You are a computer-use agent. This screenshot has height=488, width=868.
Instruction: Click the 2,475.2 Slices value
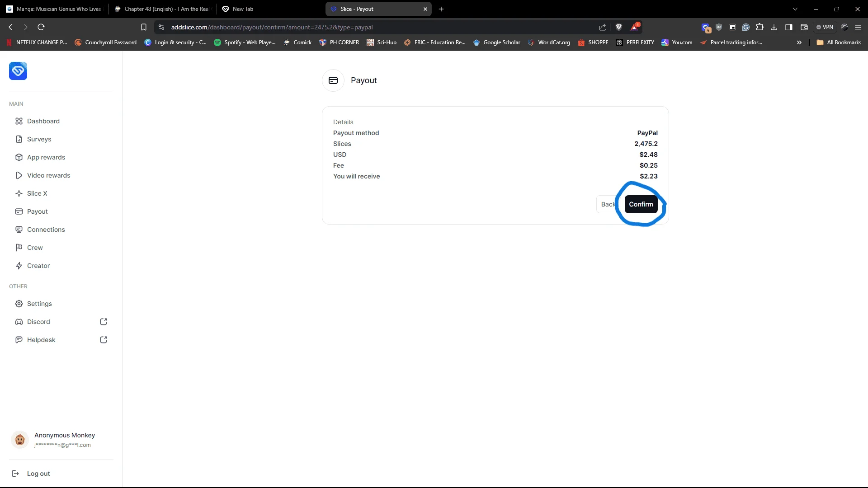[646, 144]
